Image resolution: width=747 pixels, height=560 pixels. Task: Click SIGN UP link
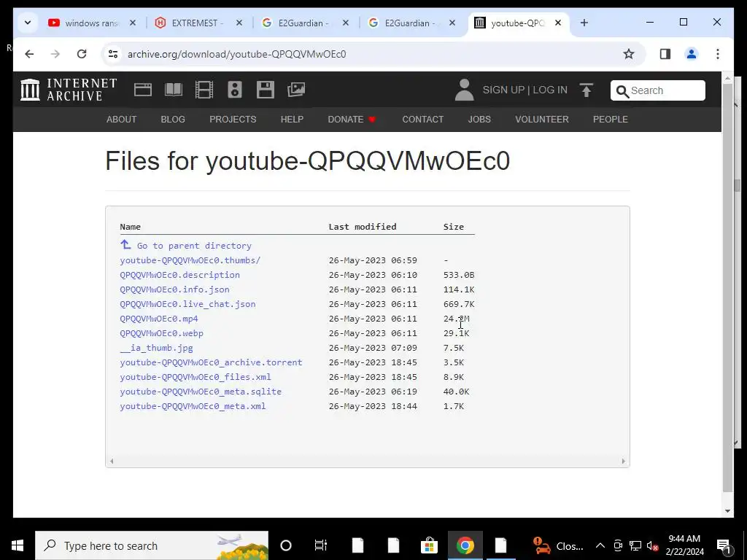(x=503, y=90)
